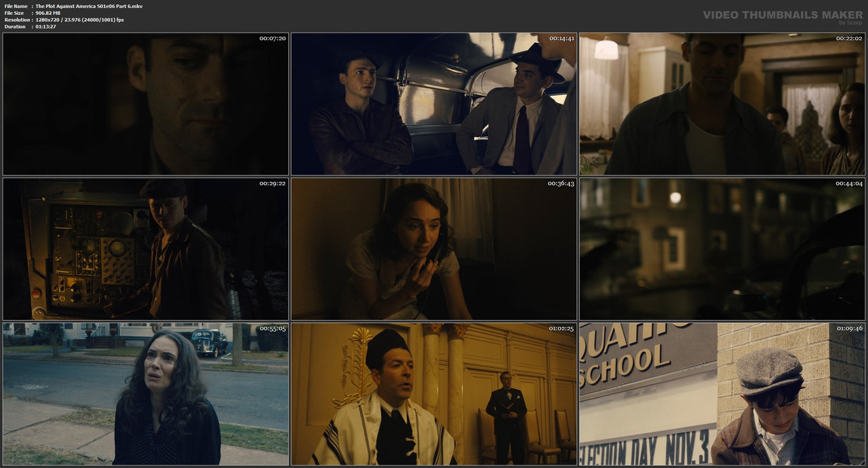Open the thumbnail at 00:36:43
This screenshot has width=868, height=468.
pos(434,249)
